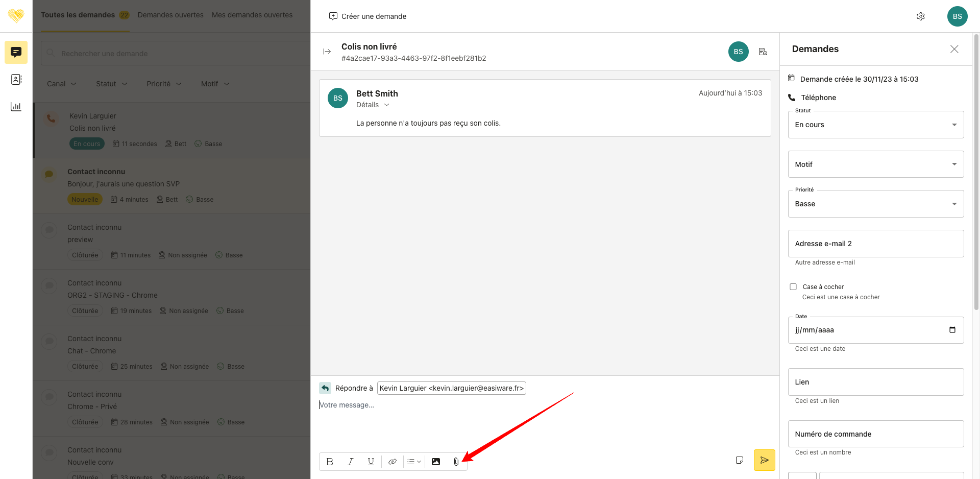The image size is (980, 479).
Task: Expand the Motif dropdown in Demandes panel
Action: 875,164
